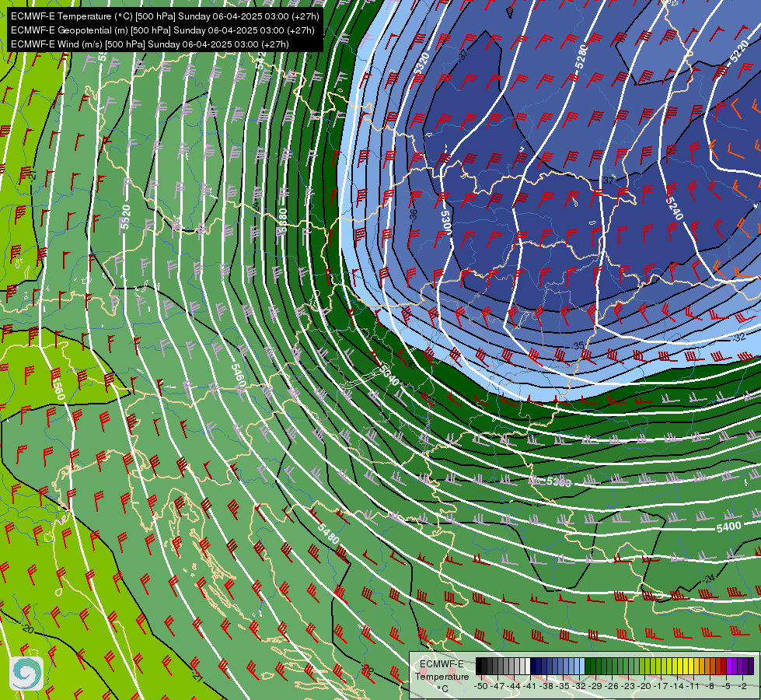Select the ECMWF-E Temperature title line
The width and height of the screenshot is (761, 700).
point(165,16)
